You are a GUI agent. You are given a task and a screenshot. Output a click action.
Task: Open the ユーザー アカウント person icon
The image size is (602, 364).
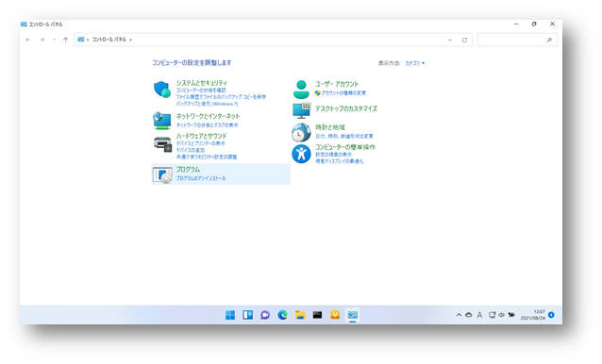tap(301, 90)
